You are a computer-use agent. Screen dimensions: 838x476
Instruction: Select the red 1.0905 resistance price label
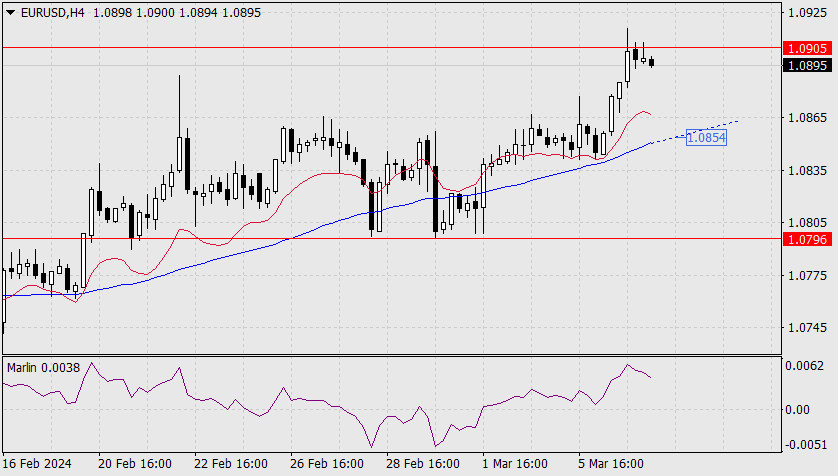tap(808, 49)
